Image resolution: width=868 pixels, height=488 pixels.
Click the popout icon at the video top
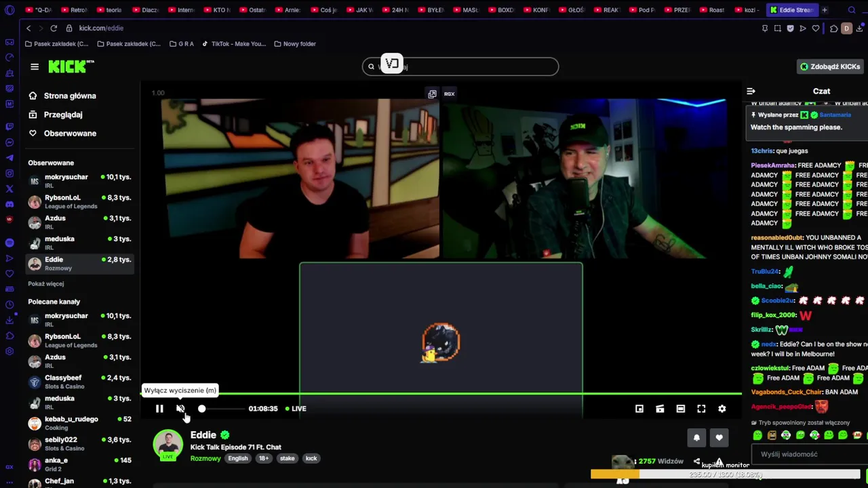pyautogui.click(x=432, y=94)
